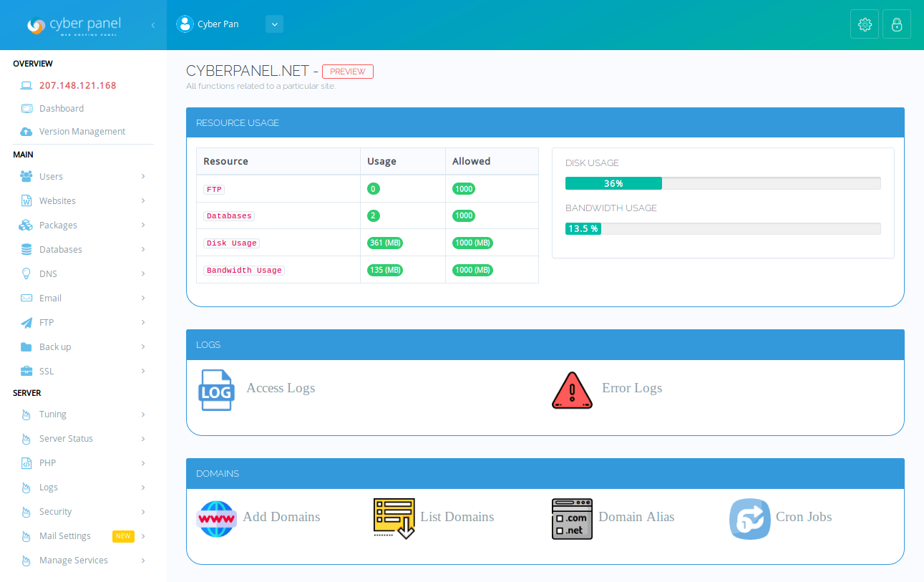
Task: Click the Cron Jobs icon
Action: (750, 519)
